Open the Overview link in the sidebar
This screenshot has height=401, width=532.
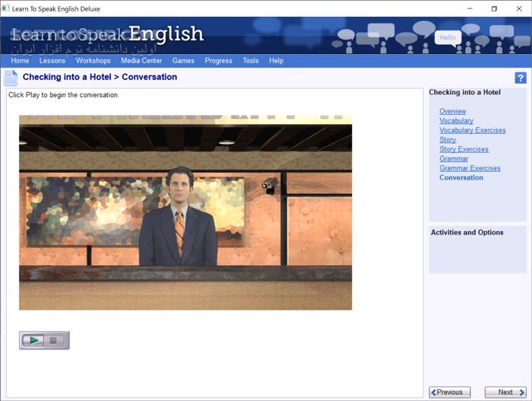[453, 111]
